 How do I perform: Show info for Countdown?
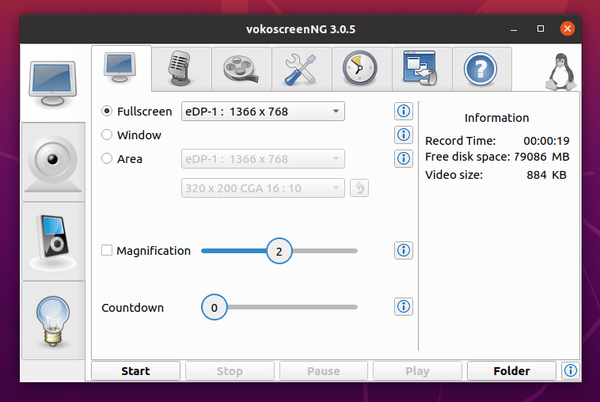(x=403, y=307)
